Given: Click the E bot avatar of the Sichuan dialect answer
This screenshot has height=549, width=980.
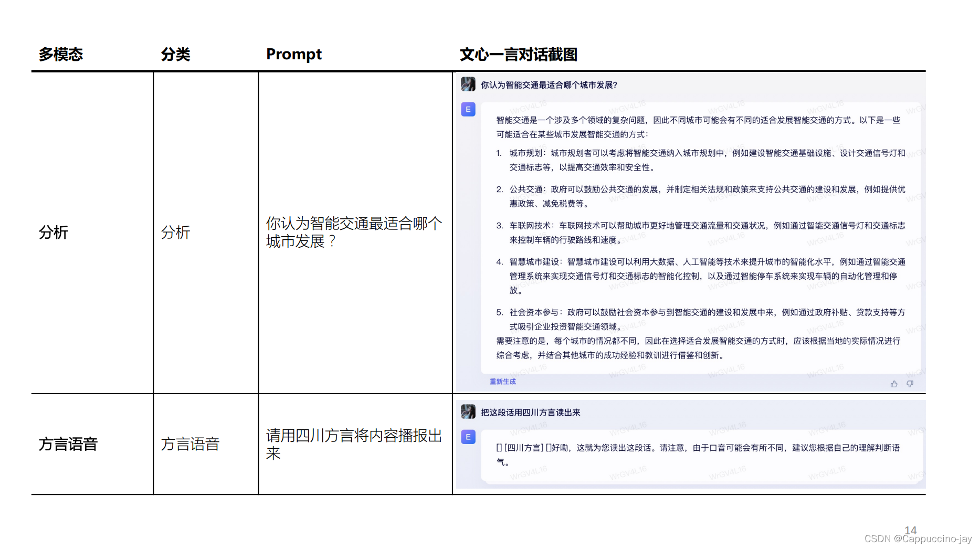Looking at the screenshot, I should point(468,437).
